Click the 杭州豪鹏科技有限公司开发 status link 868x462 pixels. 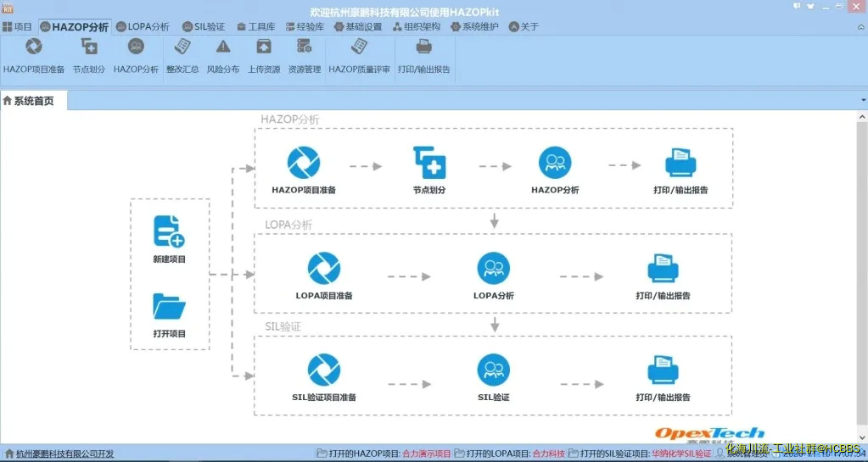(64, 454)
